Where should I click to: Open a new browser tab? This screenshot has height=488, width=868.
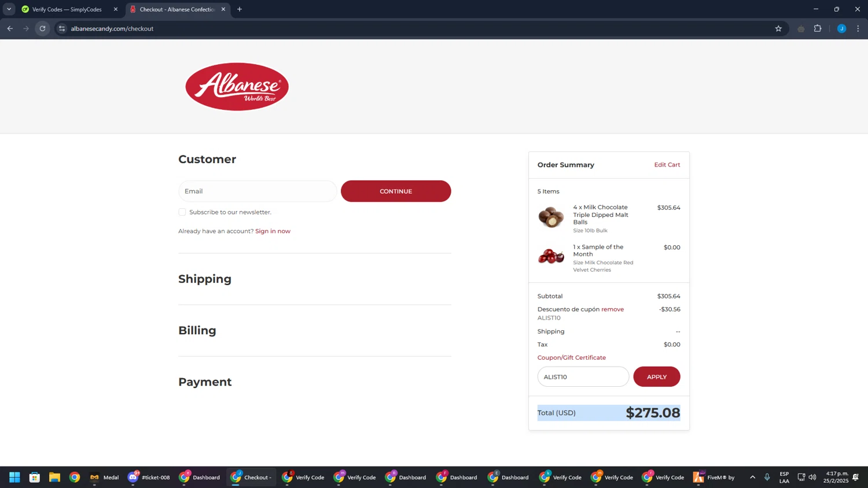pyautogui.click(x=240, y=9)
